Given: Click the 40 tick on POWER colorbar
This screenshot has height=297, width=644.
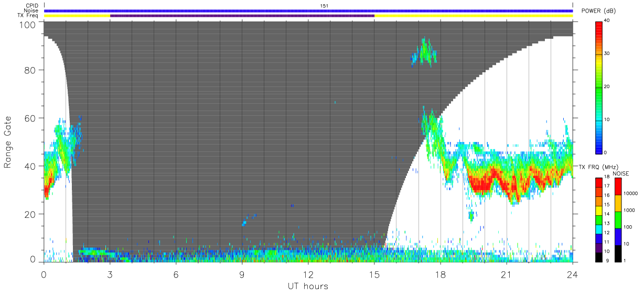Looking at the screenshot, I should [608, 20].
